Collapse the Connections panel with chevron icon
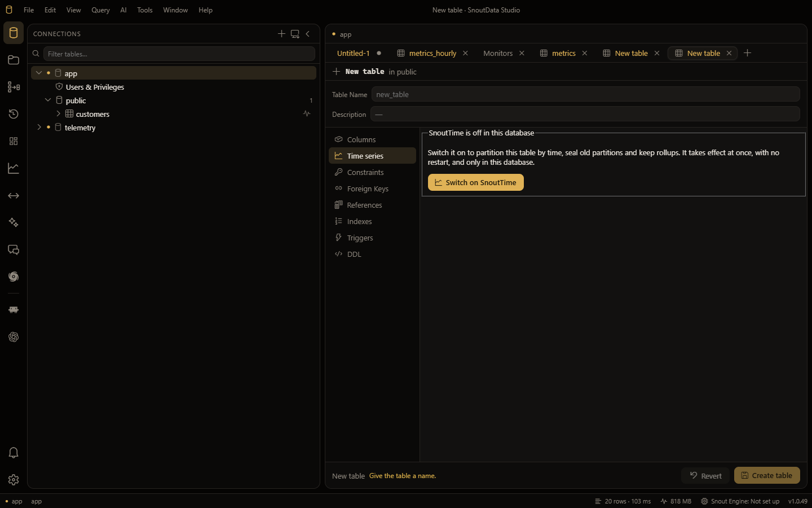Image resolution: width=812 pixels, height=508 pixels. pos(308,34)
